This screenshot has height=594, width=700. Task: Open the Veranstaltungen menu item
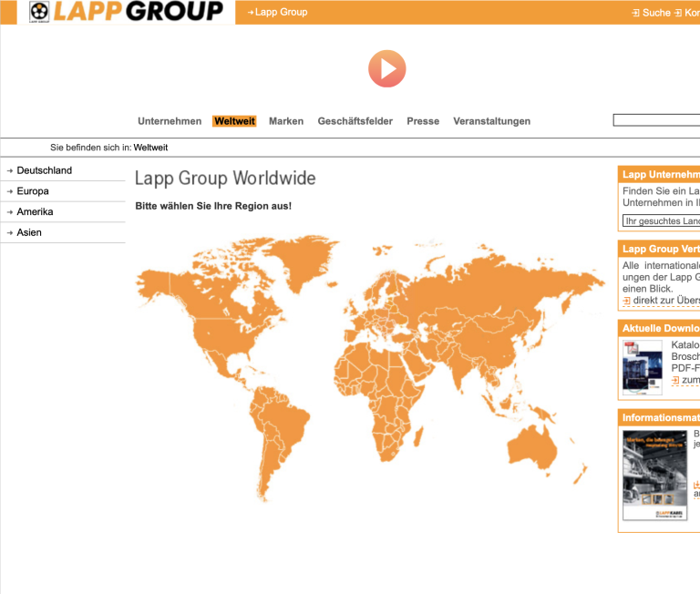(491, 121)
